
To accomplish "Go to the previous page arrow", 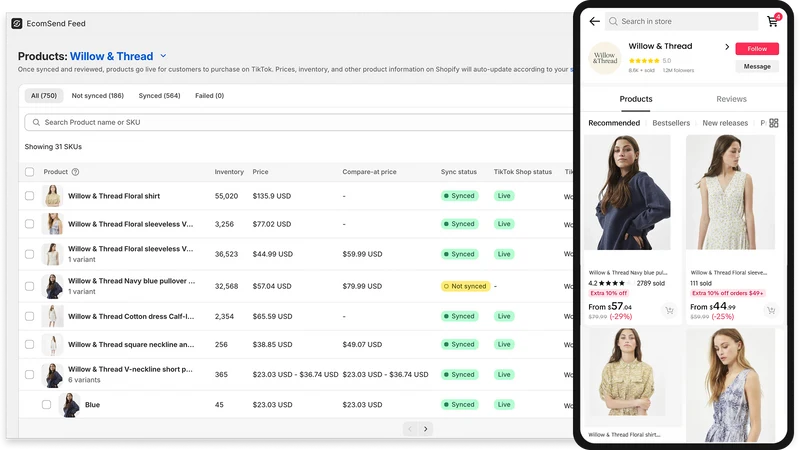I will (x=410, y=429).
